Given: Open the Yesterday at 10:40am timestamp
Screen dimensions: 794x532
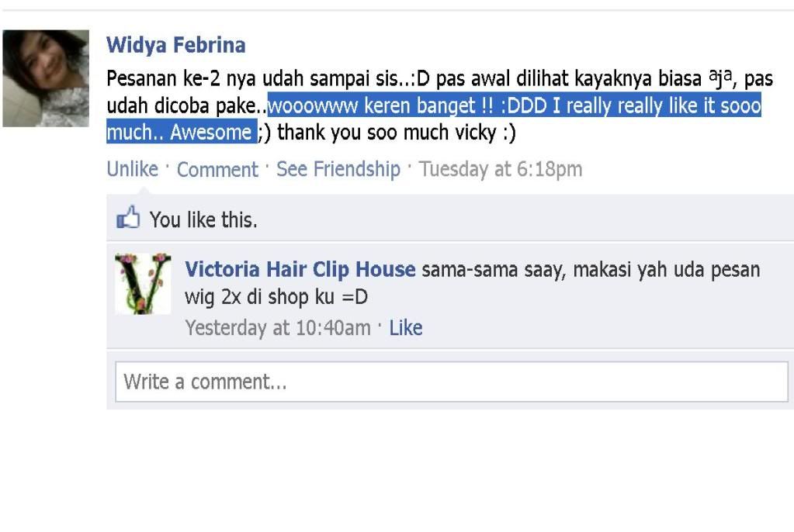Looking at the screenshot, I should (278, 328).
